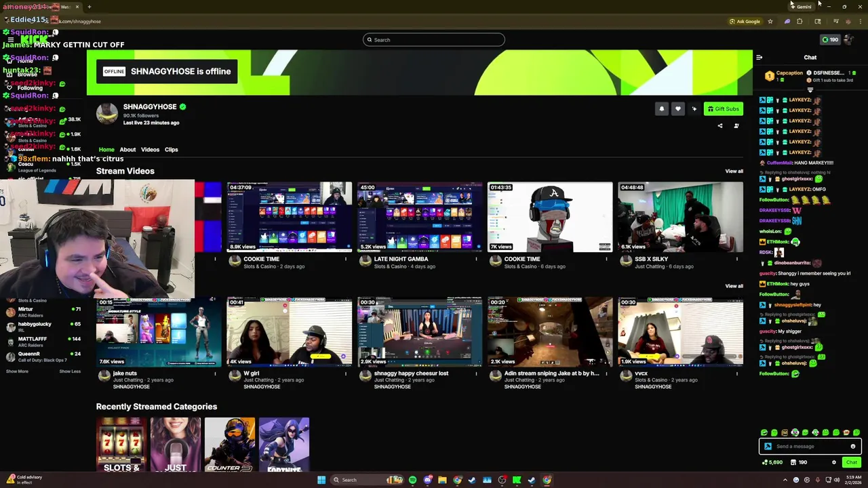
Task: Click Show Less in sidebar
Action: (70, 371)
